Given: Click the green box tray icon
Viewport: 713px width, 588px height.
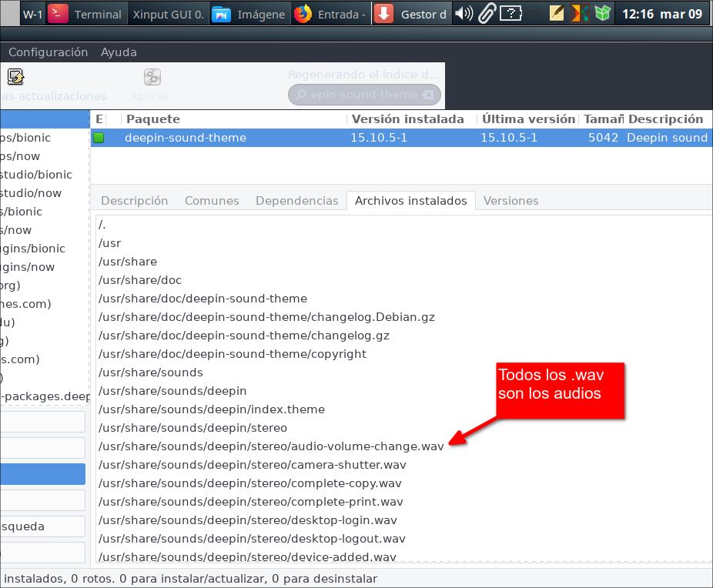Looking at the screenshot, I should coord(602,14).
